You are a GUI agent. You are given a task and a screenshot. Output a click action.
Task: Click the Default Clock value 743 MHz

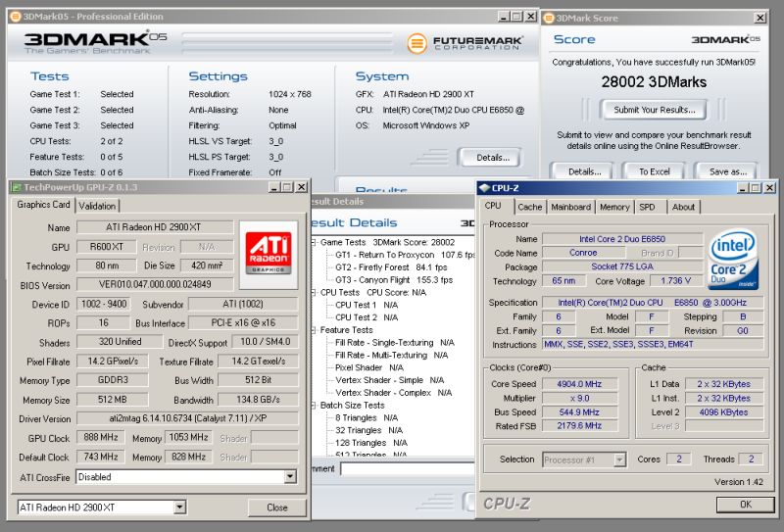[x=101, y=457]
